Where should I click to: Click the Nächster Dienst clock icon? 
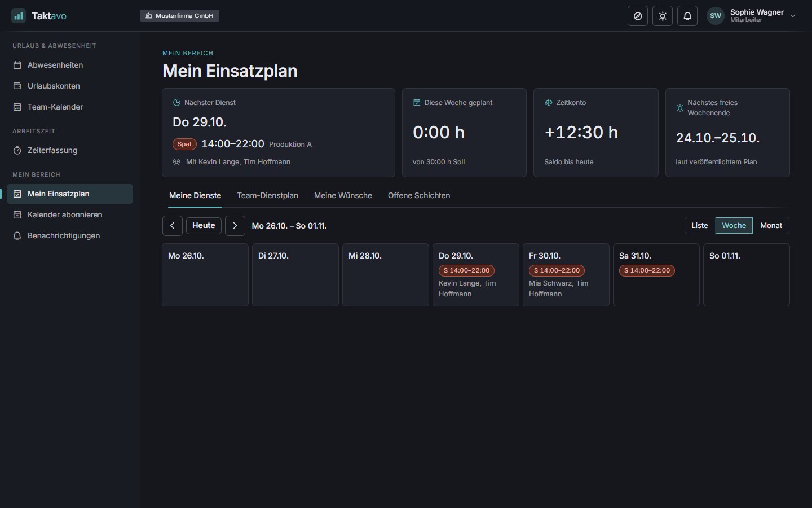[176, 103]
